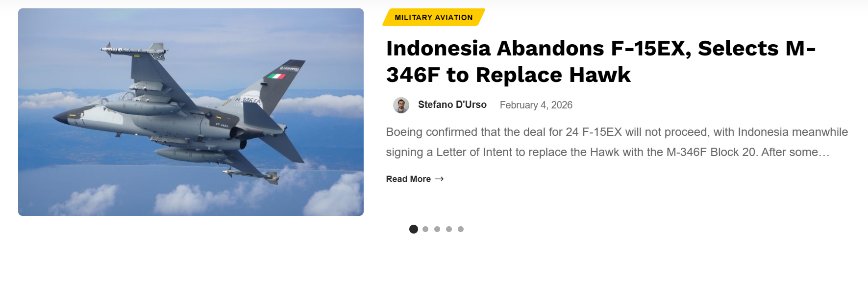
Task: Open the MILITARY AVIATION category tag
Action: tap(433, 18)
